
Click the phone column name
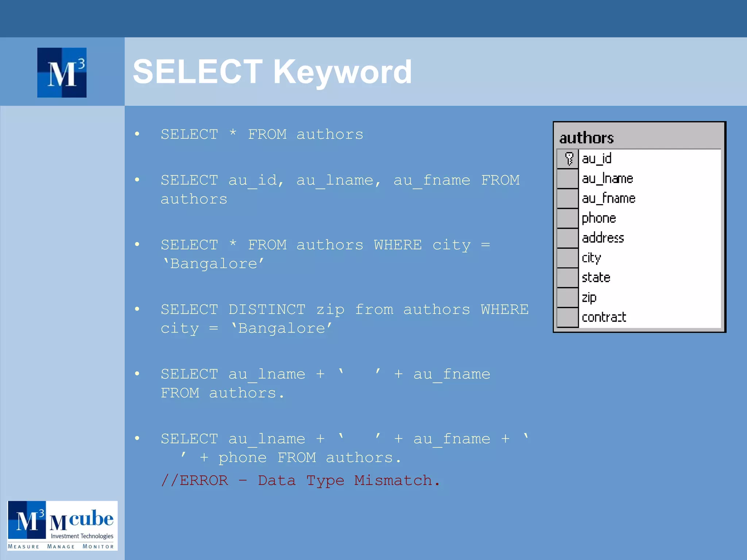click(x=599, y=218)
